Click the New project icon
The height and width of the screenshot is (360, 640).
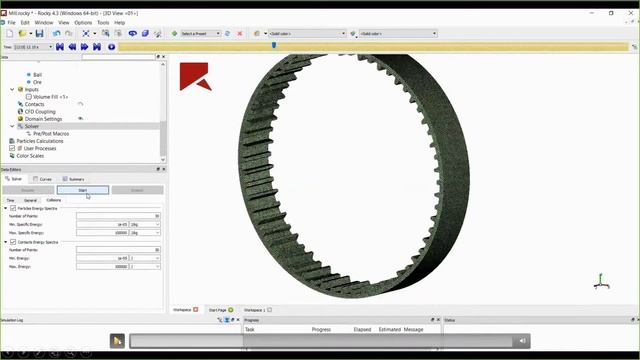pyautogui.click(x=9, y=33)
